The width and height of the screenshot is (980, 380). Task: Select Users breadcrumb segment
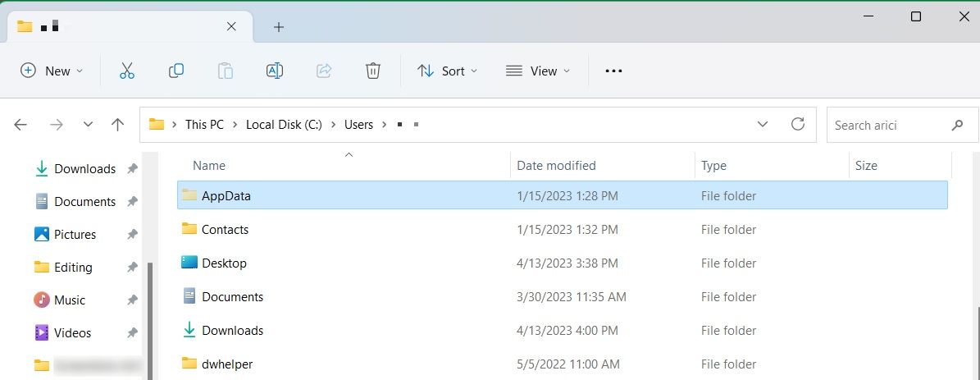pyautogui.click(x=358, y=125)
